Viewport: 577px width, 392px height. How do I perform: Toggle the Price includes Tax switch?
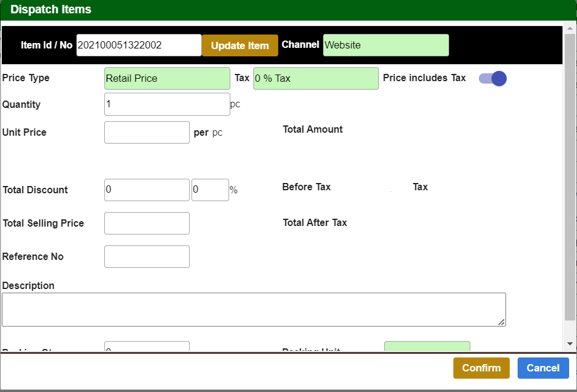(x=492, y=79)
